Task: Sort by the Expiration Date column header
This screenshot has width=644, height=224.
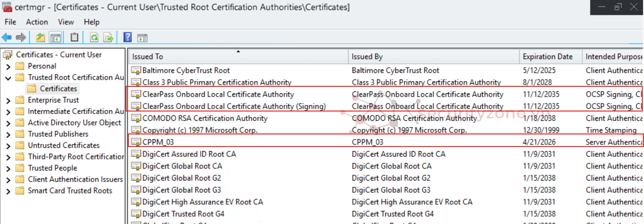Action: click(x=550, y=56)
